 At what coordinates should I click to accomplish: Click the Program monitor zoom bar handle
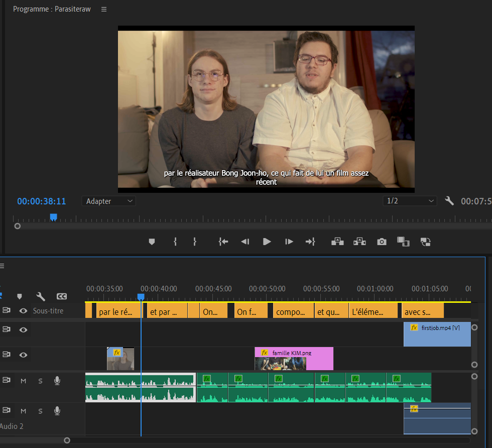[x=18, y=226]
